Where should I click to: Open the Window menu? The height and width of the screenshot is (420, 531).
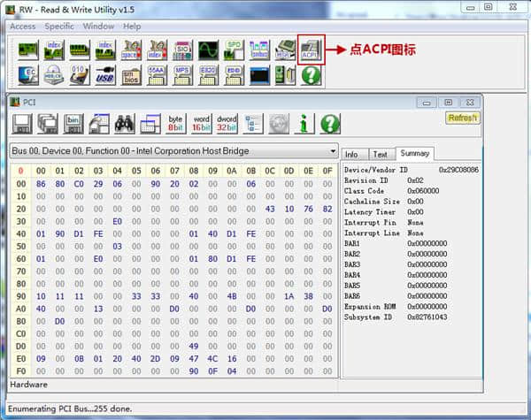click(x=98, y=27)
